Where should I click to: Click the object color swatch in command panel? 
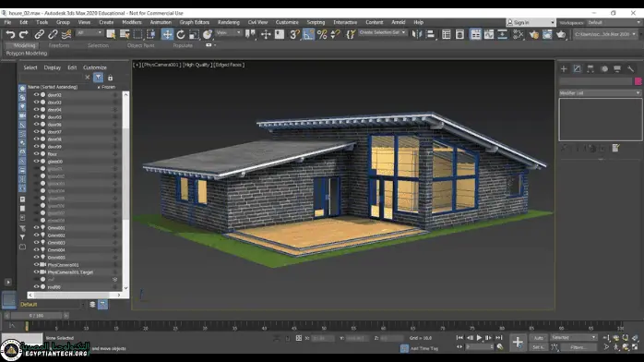[x=638, y=81]
